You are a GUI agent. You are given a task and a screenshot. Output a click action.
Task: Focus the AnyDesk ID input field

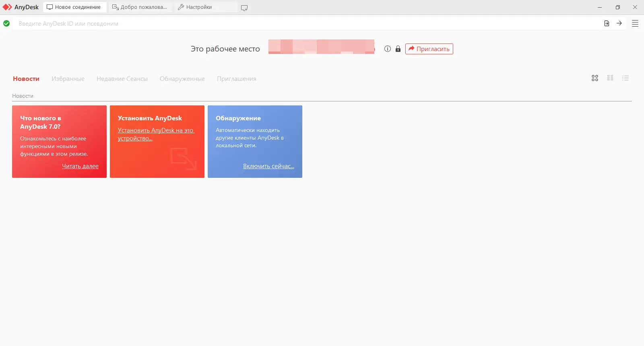308,23
